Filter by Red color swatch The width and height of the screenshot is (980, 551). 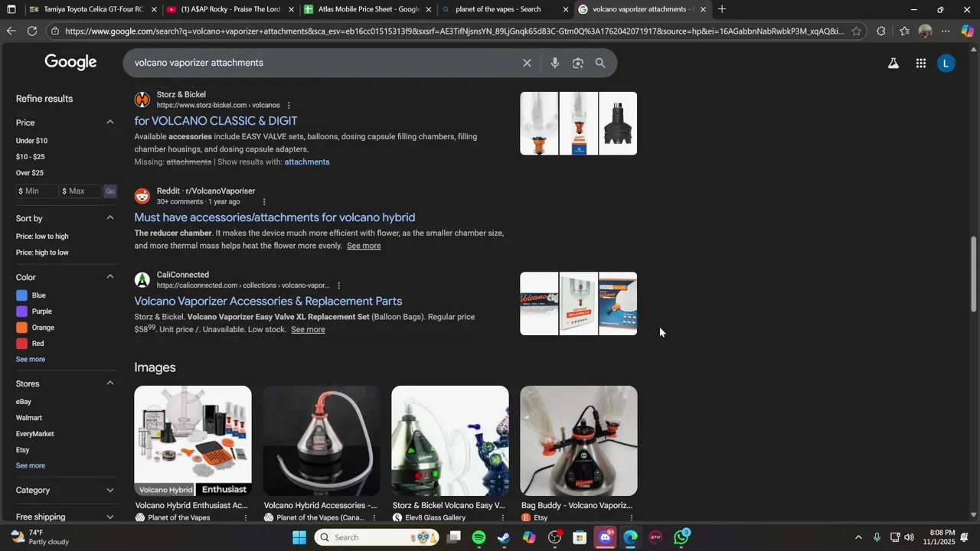[x=22, y=344]
